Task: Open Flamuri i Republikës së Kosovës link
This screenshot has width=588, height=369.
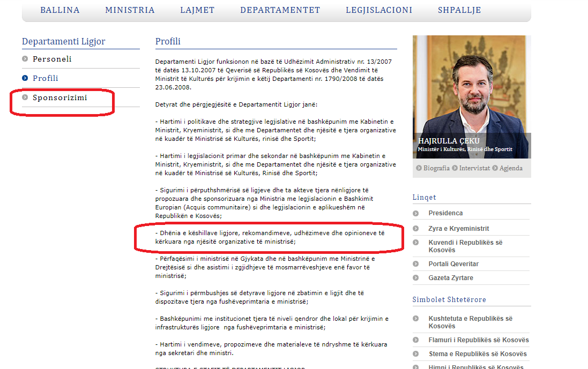Action: [478, 340]
